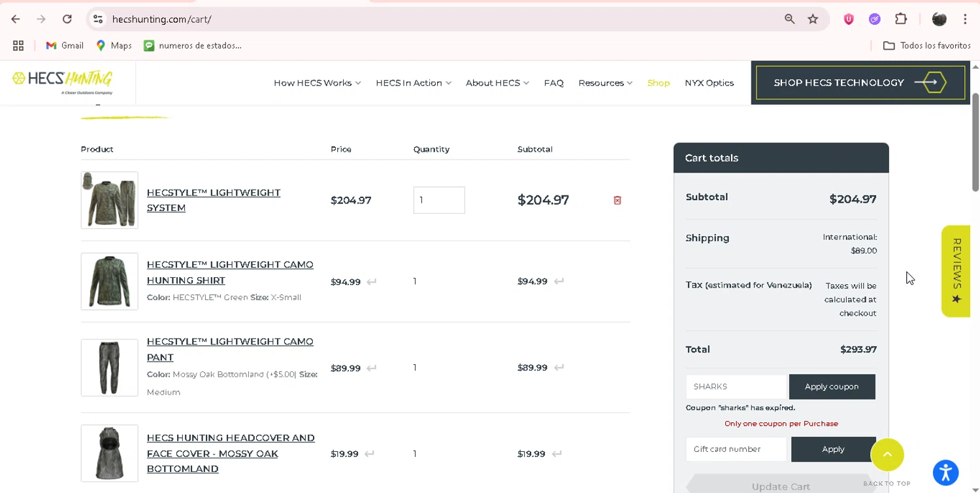Click the Only one coupon per Purchase notice
This screenshot has height=493, width=980.
(x=781, y=423)
